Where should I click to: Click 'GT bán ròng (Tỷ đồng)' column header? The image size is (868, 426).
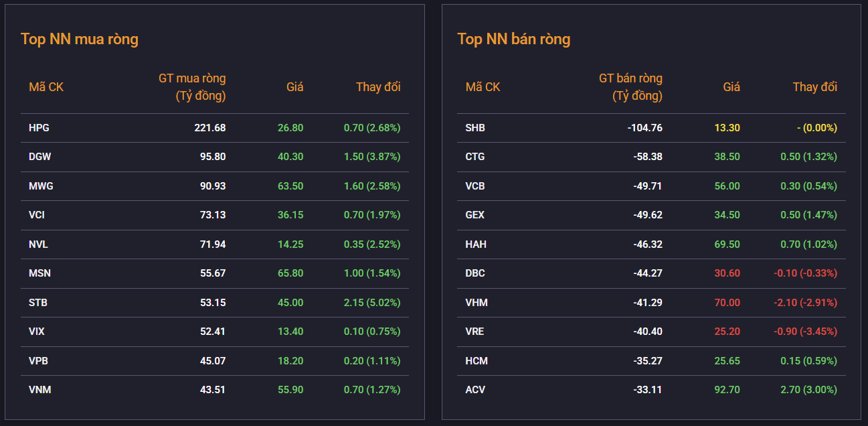(x=630, y=87)
